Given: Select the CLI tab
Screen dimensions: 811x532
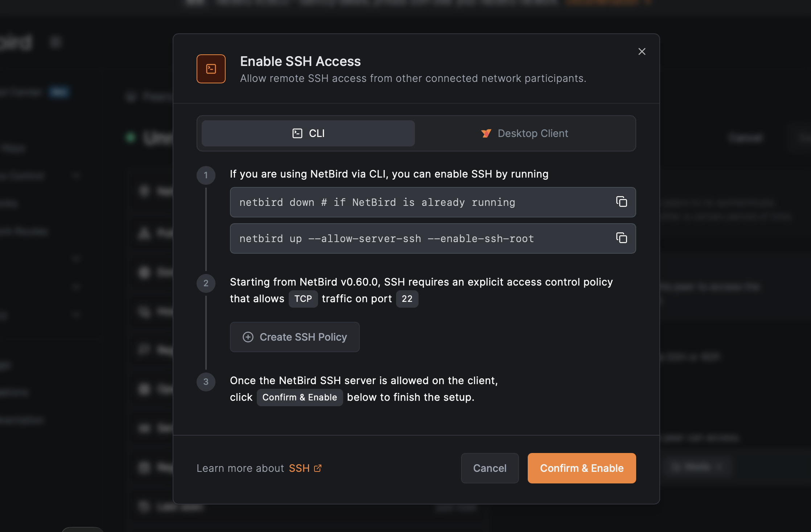Looking at the screenshot, I should 308,133.
